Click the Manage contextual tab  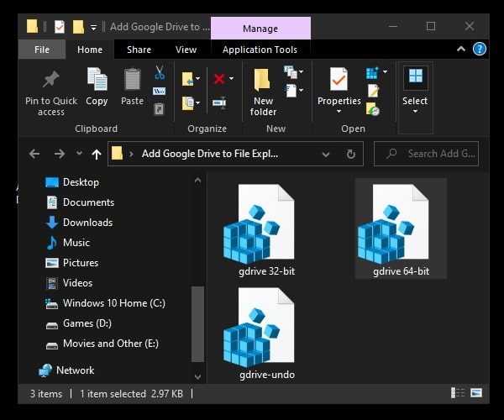click(x=260, y=29)
